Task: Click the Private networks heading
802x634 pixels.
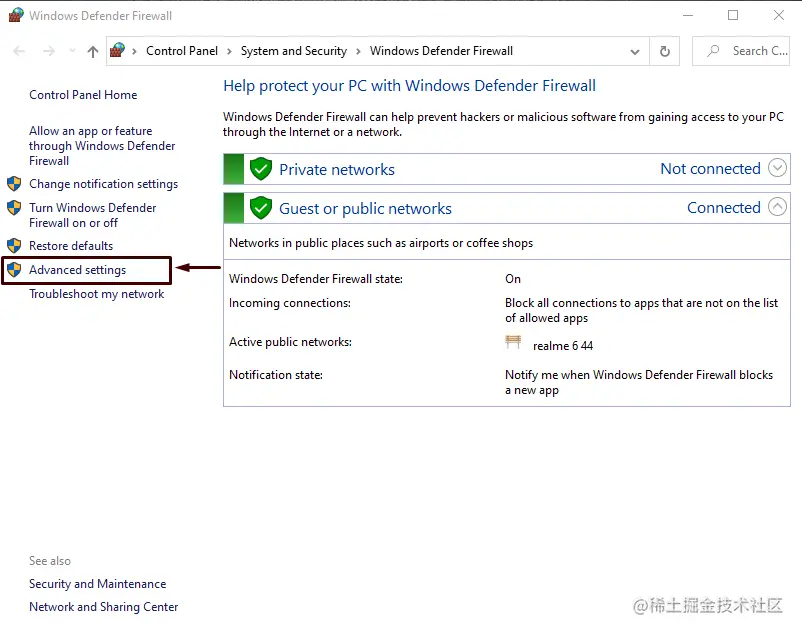Action: point(337,169)
